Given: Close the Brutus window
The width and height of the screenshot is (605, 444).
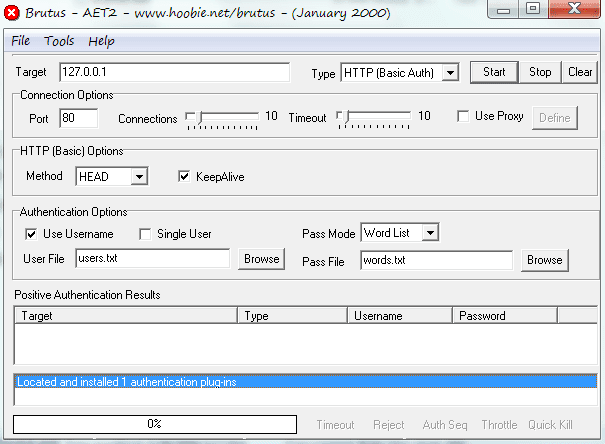Looking at the screenshot, I should 574,8.
